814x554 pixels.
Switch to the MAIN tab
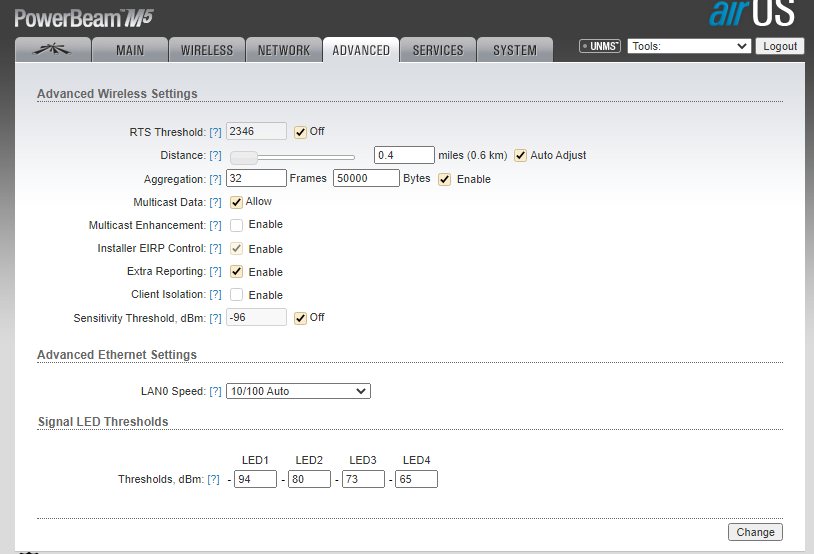[130, 50]
